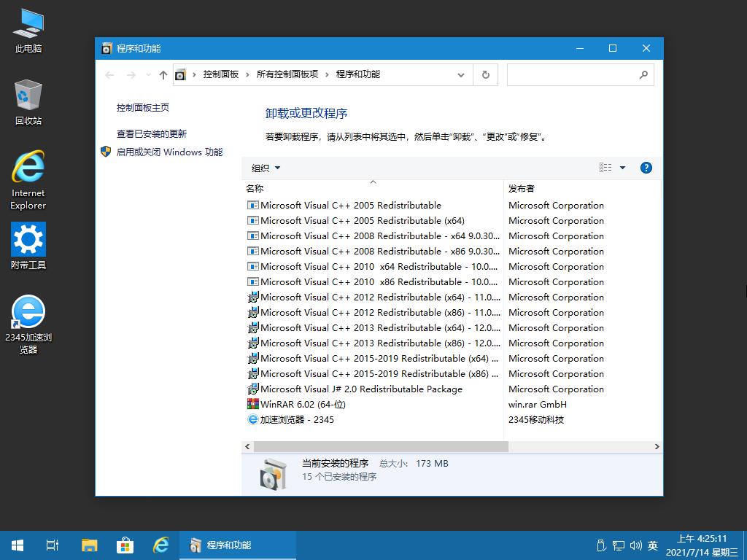Click the horizontal scrollbar thumb
This screenshot has height=560, width=747.
[381, 447]
